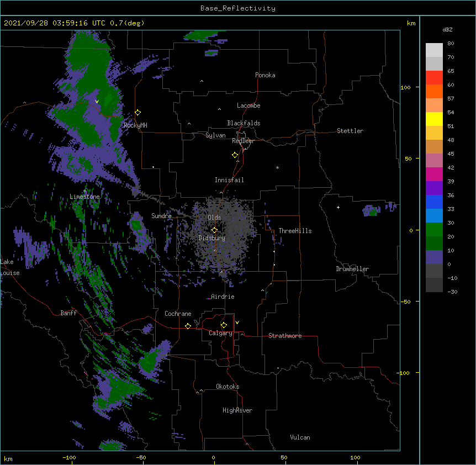Click the yellow V marker northeast of Calgary
Viewport: 476px width, 465px height.
237,323
